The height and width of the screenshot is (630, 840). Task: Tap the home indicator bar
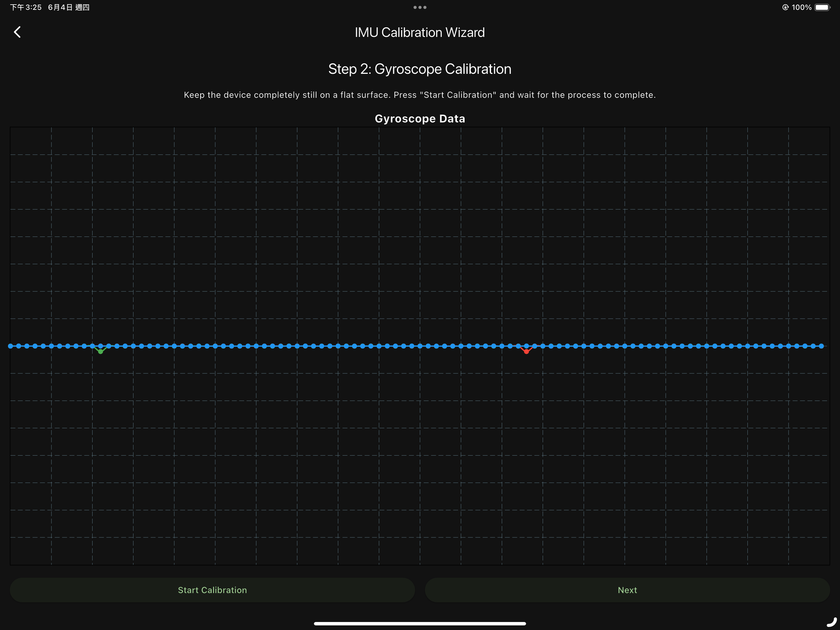click(x=420, y=623)
